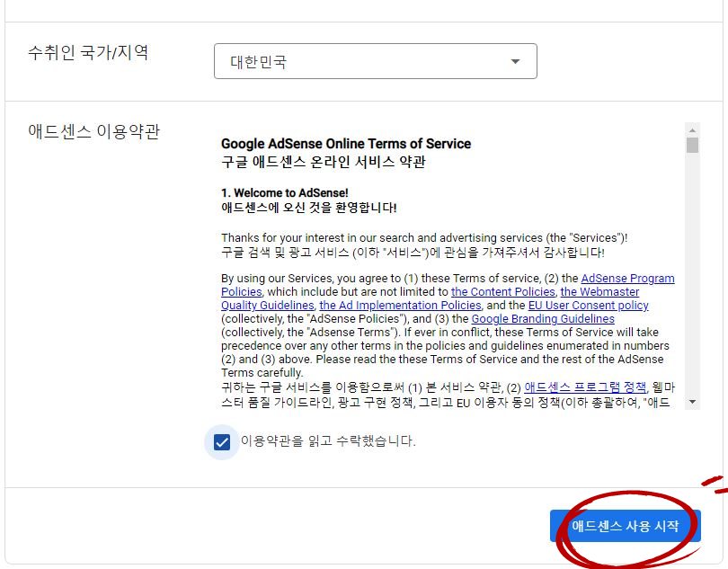Image resolution: width=728 pixels, height=569 pixels.
Task: Click the Google AdSense Online Terms of Service heading
Action: [x=346, y=144]
